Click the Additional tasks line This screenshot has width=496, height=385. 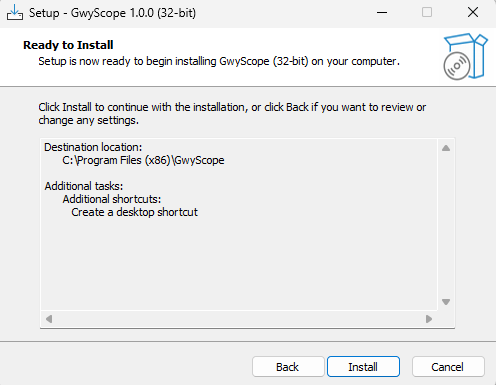point(84,186)
